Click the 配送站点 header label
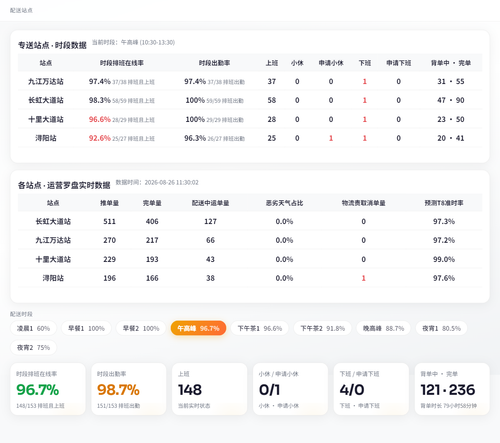 tap(21, 10)
